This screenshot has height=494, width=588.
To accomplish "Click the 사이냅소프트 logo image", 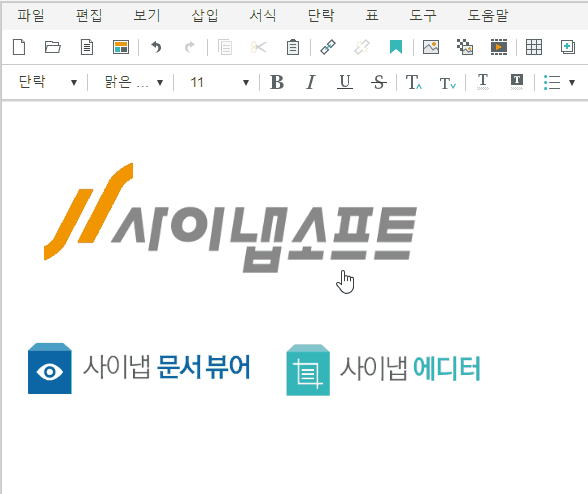I will pyautogui.click(x=230, y=218).
